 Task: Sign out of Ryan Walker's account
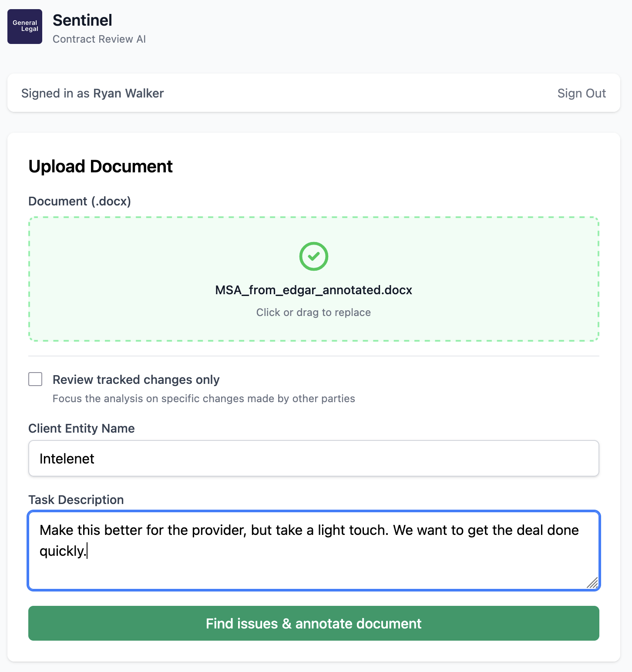(582, 93)
